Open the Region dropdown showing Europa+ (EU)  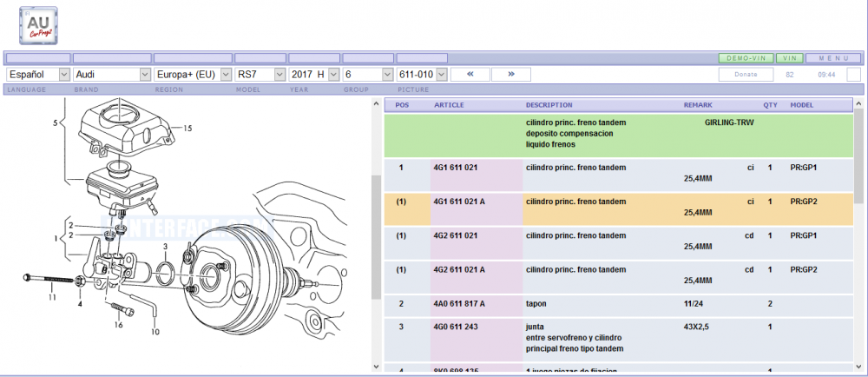tap(193, 74)
